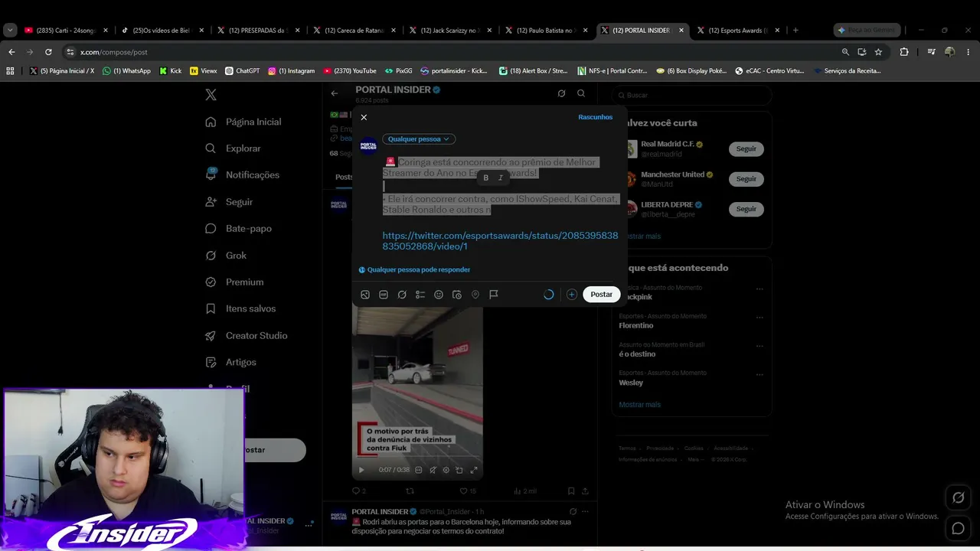Image resolution: width=980 pixels, height=551 pixels.
Task: Schedule the post
Action: tap(457, 295)
